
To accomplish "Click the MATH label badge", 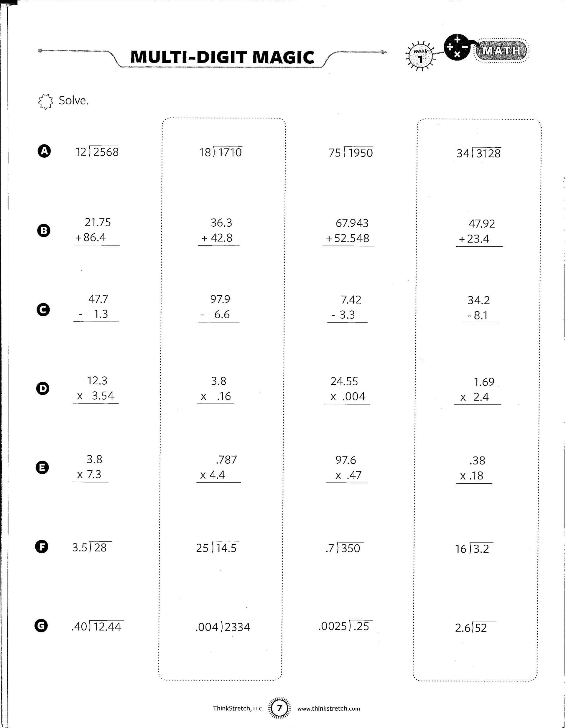I will coord(501,51).
